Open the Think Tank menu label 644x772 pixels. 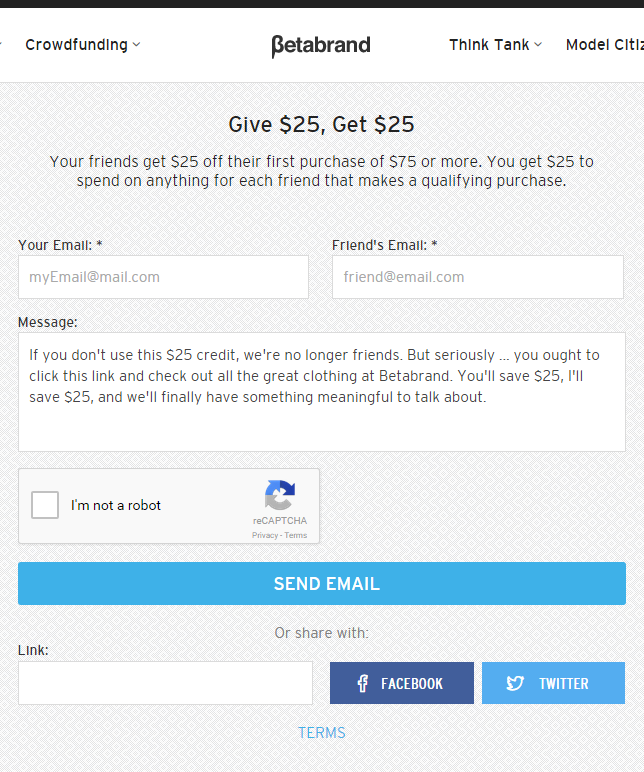[x=489, y=45]
